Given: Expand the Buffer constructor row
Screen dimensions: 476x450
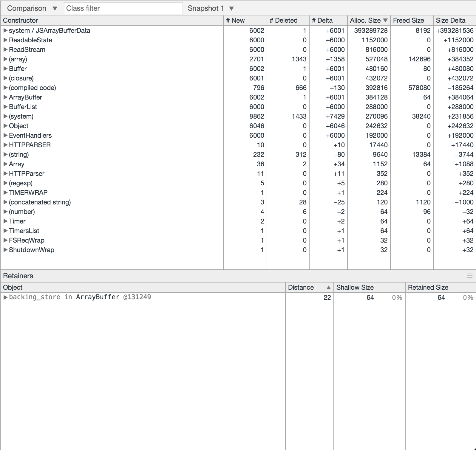Looking at the screenshot, I should 5,69.
